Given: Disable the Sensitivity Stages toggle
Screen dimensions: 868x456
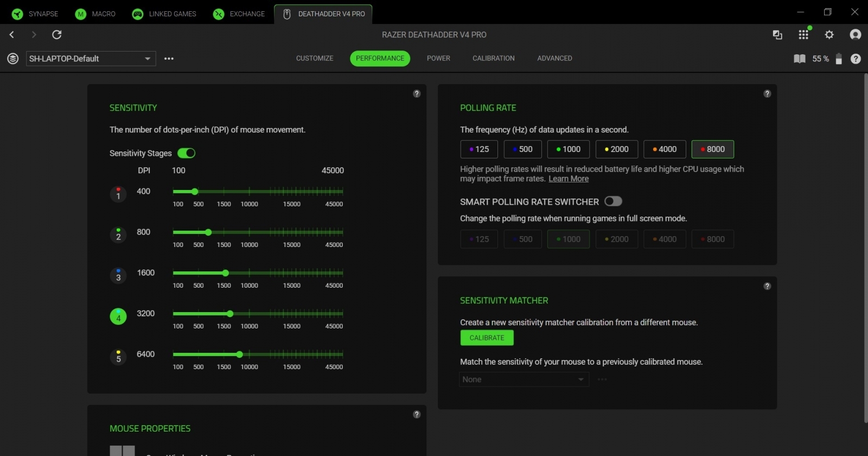Looking at the screenshot, I should pos(186,153).
